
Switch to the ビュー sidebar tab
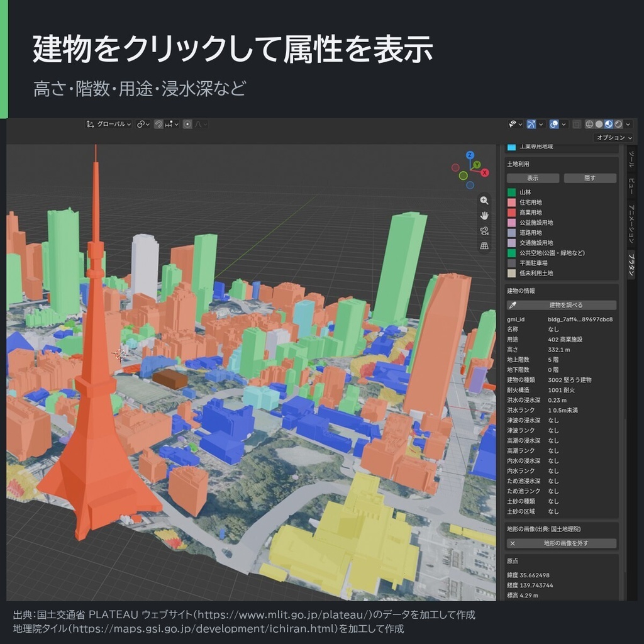[x=631, y=186]
